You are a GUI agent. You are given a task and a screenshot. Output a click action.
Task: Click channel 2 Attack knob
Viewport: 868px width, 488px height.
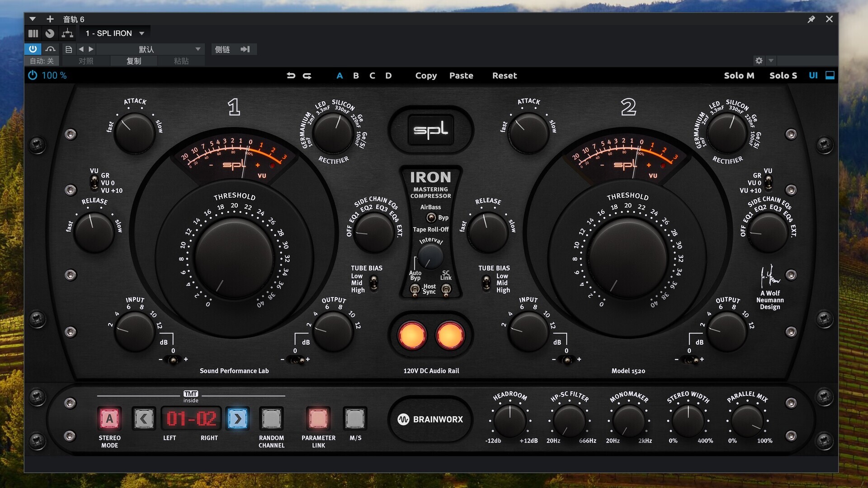tap(528, 132)
